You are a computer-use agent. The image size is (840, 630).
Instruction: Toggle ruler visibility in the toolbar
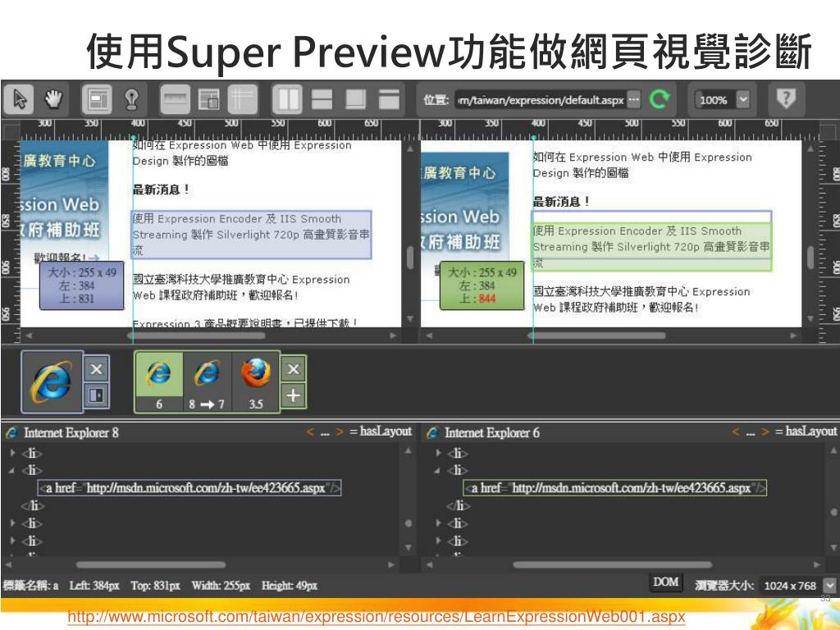pyautogui.click(x=176, y=99)
